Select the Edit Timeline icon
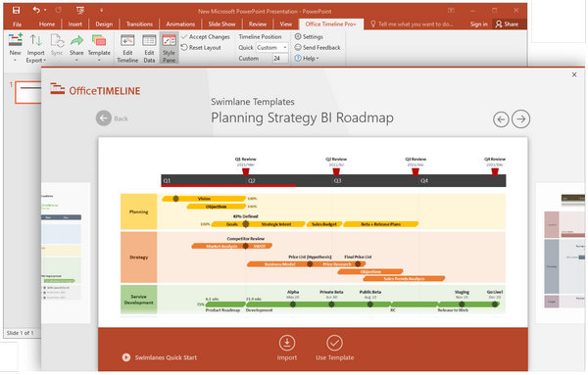Image resolution: width=588 pixels, height=375 pixels. click(127, 40)
